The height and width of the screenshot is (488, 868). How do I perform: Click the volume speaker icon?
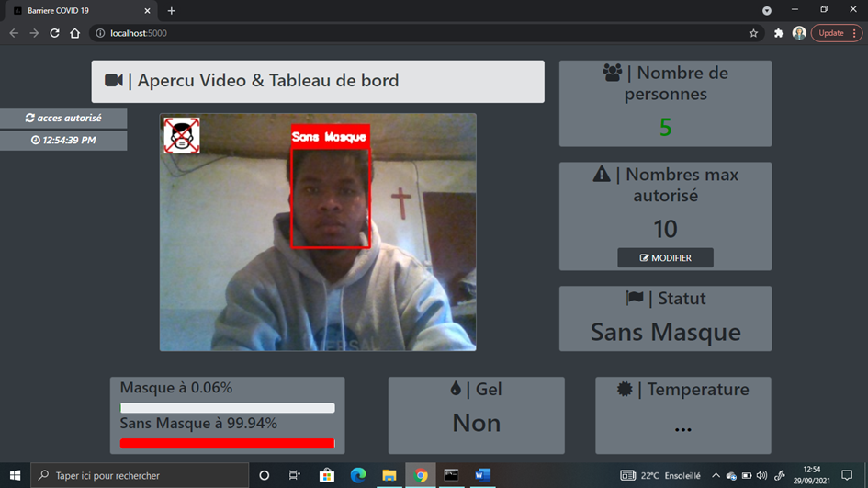pyautogui.click(x=761, y=475)
